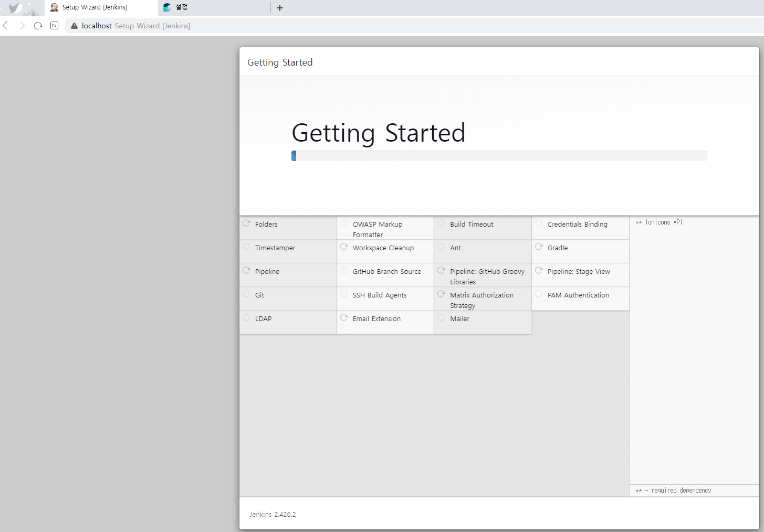Reload the page with the refresh icon
Image resolution: width=764 pixels, height=532 pixels.
pyautogui.click(x=38, y=26)
